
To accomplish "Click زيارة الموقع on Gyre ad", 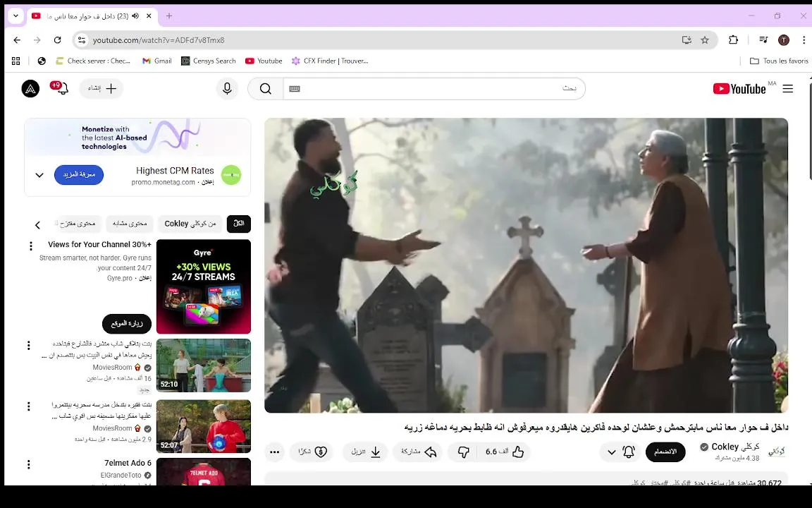I will tap(127, 323).
